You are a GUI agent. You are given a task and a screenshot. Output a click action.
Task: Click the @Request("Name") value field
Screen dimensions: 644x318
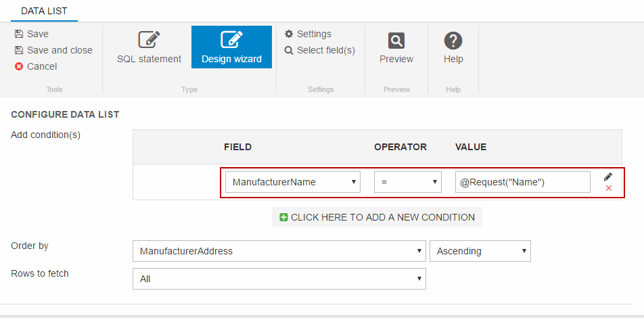tap(522, 182)
